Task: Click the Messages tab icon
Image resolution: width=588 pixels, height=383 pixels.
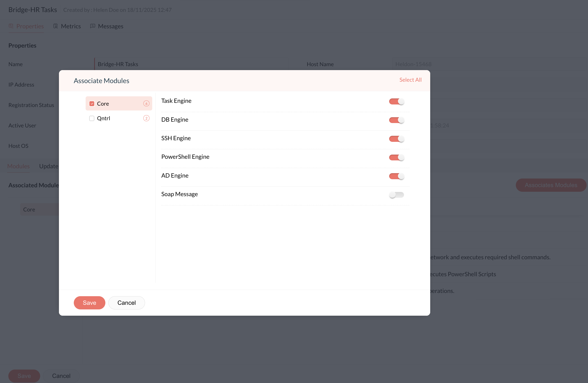Action: coord(93,26)
